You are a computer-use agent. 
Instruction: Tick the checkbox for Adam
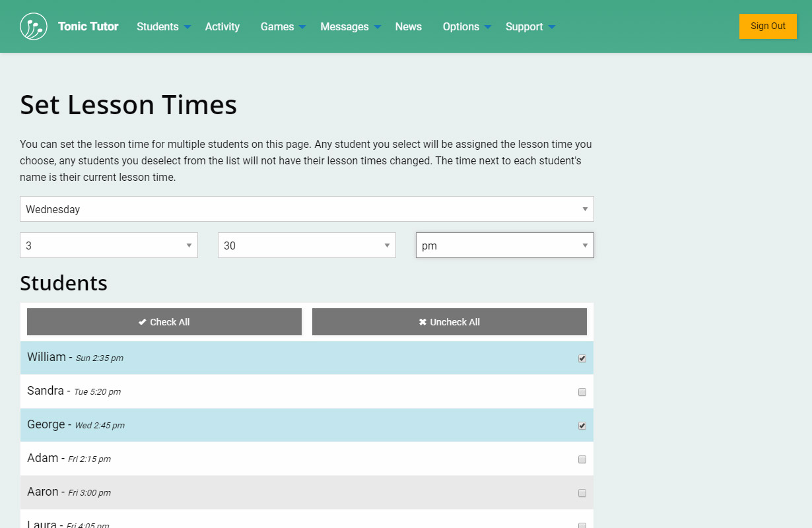582,459
